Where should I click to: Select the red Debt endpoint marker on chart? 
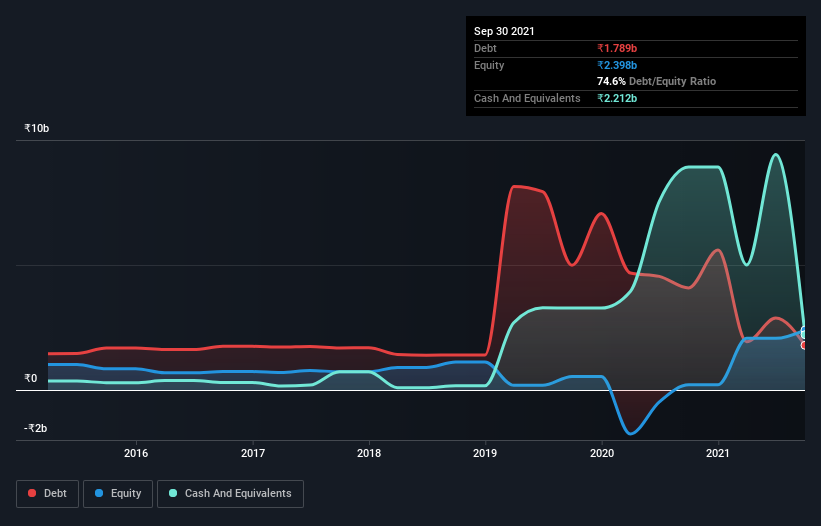coord(805,345)
